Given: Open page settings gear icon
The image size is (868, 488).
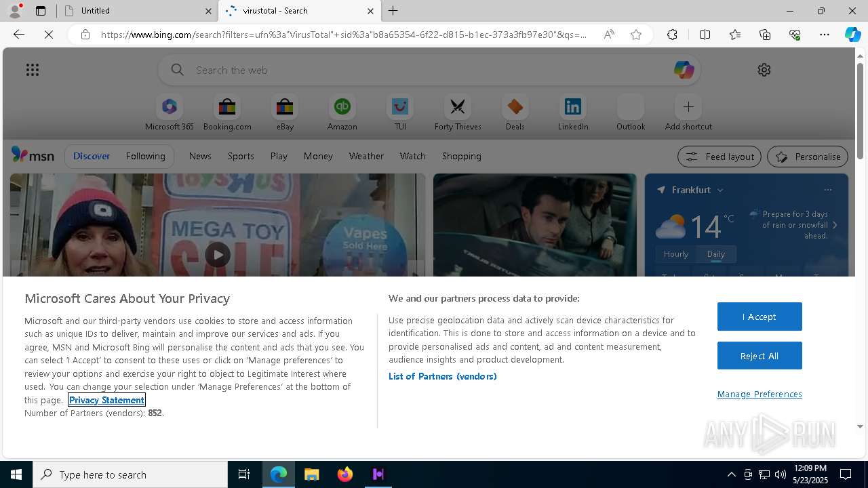Looking at the screenshot, I should click(x=764, y=70).
